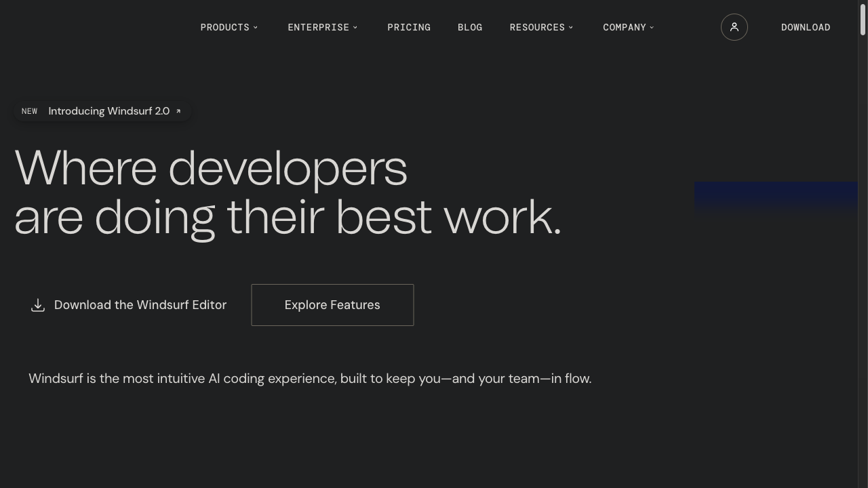Expand the Company chevron arrow
868x488 pixels.
[x=652, y=28]
